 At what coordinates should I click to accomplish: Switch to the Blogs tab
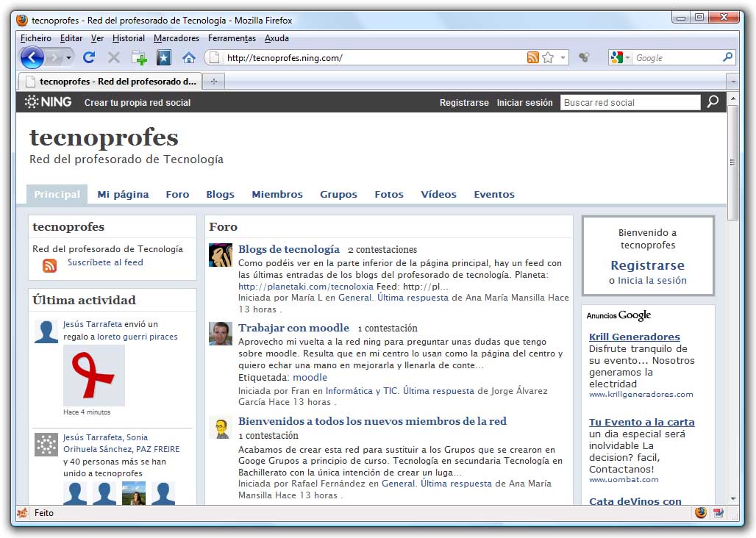(221, 194)
